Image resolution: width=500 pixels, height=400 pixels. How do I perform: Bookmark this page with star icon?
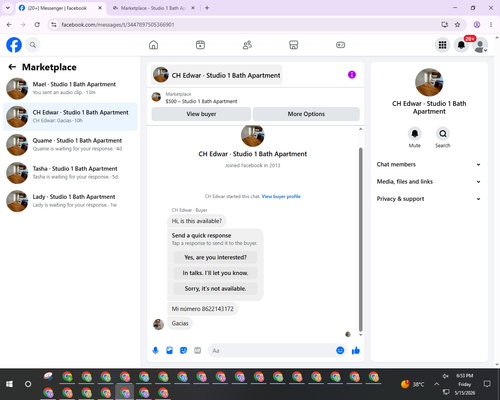pyautogui.click(x=457, y=25)
